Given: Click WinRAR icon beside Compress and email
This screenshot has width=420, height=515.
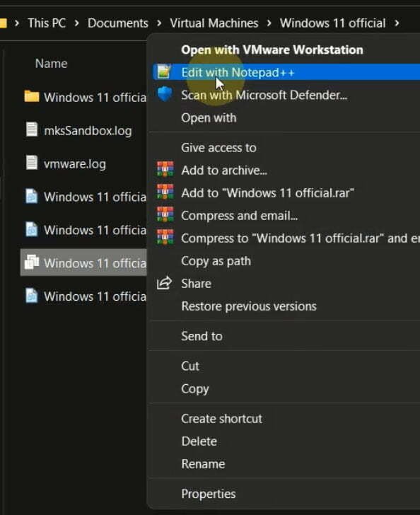Looking at the screenshot, I should click(x=165, y=215).
